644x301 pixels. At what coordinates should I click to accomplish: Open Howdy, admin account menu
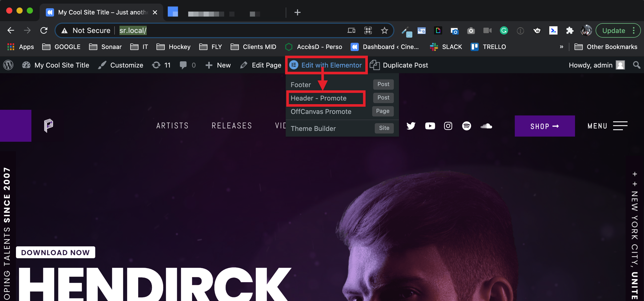click(x=597, y=65)
